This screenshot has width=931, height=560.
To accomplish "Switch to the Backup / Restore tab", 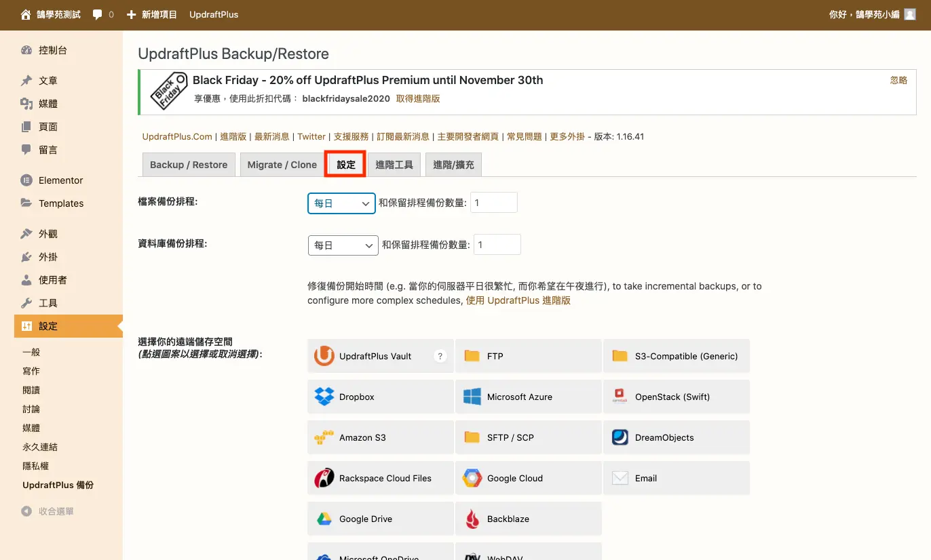I will coord(189,165).
